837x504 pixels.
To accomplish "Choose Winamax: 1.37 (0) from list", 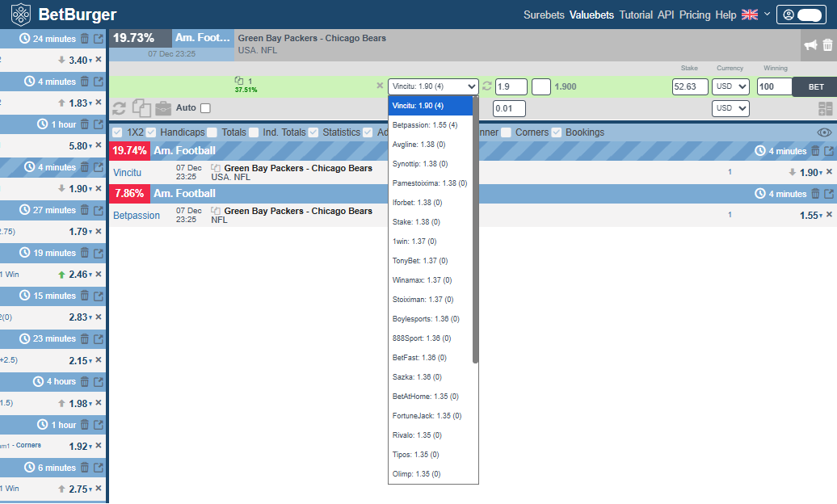I will point(431,279).
